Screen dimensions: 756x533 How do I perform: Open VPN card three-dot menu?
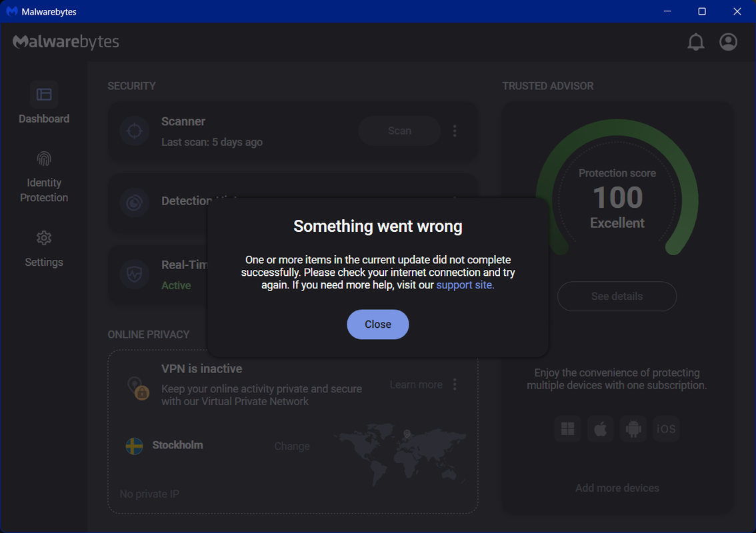455,384
